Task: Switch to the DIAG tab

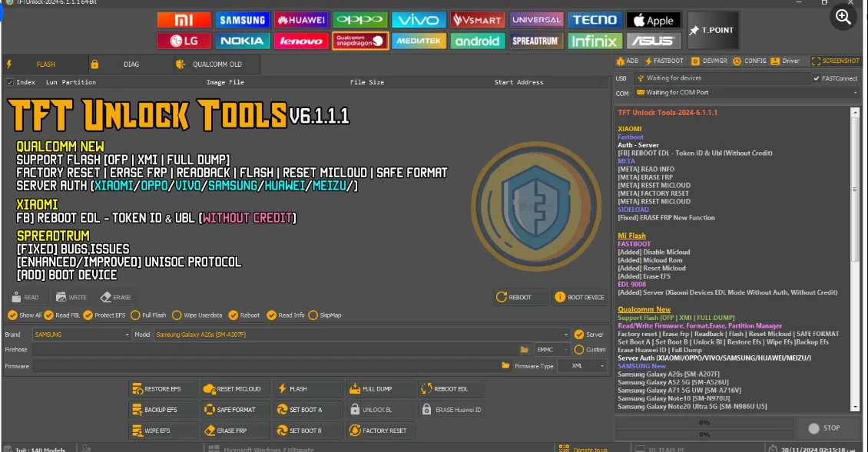Action: coord(131,64)
